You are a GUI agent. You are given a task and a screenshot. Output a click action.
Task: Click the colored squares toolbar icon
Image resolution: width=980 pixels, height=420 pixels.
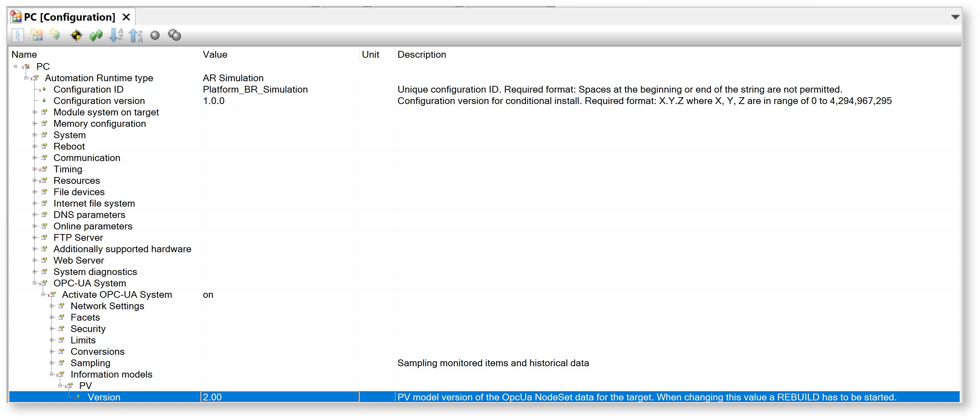[37, 35]
